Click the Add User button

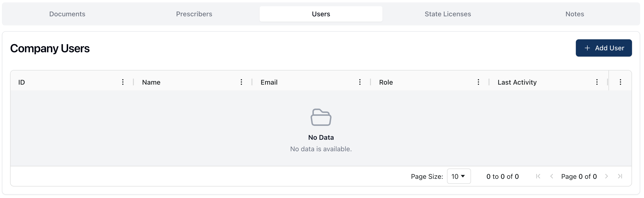pyautogui.click(x=603, y=48)
